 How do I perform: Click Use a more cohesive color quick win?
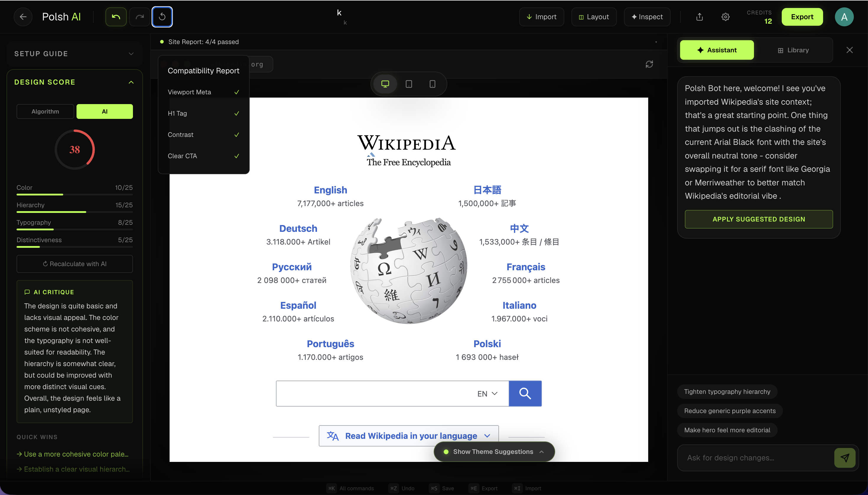pyautogui.click(x=73, y=454)
